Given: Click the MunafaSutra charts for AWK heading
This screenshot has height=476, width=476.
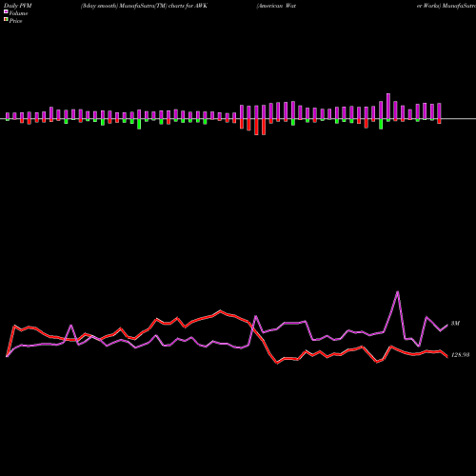Looking at the screenshot, I should point(144,6).
